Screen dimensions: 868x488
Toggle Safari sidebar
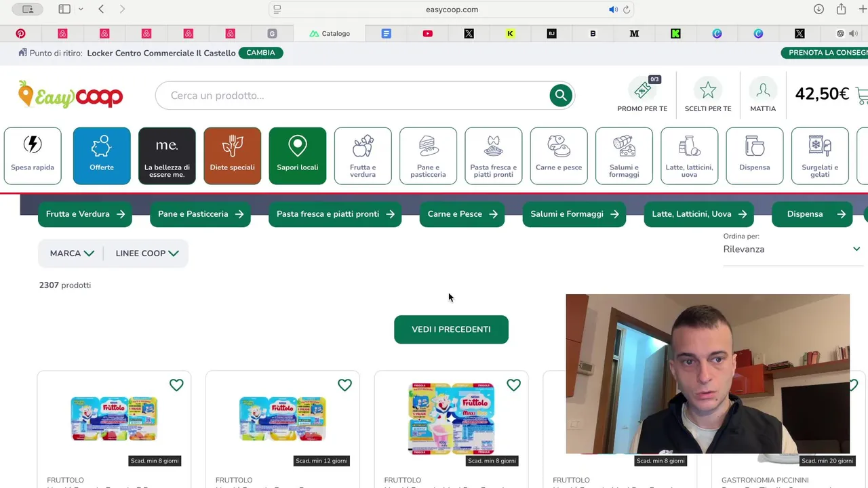click(x=64, y=9)
